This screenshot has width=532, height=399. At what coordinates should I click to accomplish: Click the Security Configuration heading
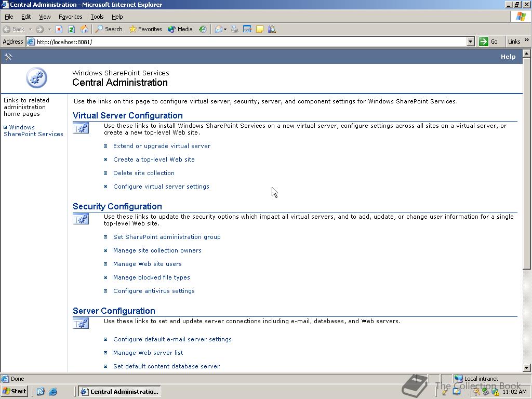[117, 206]
